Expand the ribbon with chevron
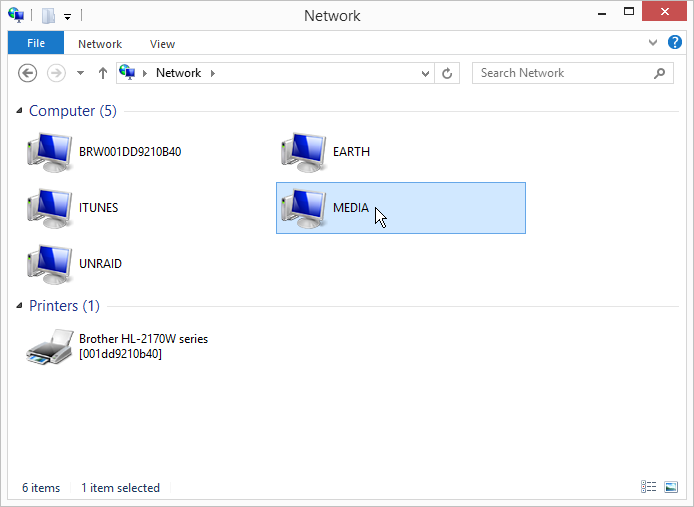 (x=652, y=43)
